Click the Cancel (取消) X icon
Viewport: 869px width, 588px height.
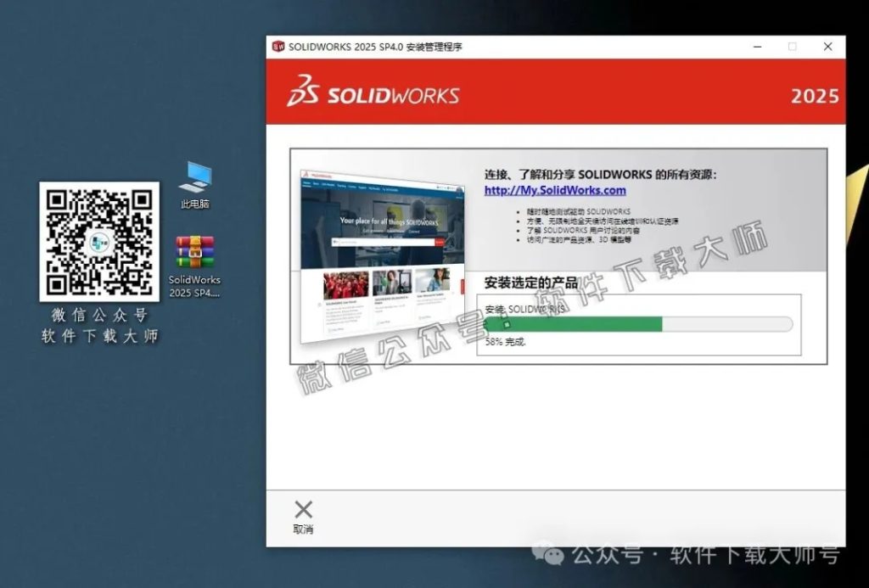[303, 510]
